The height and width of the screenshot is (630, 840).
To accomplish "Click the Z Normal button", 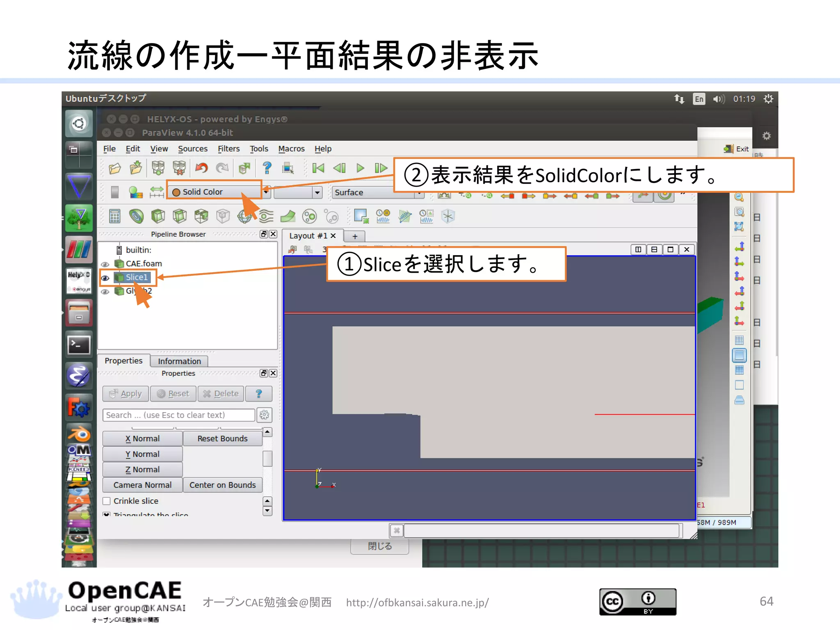I will click(142, 470).
